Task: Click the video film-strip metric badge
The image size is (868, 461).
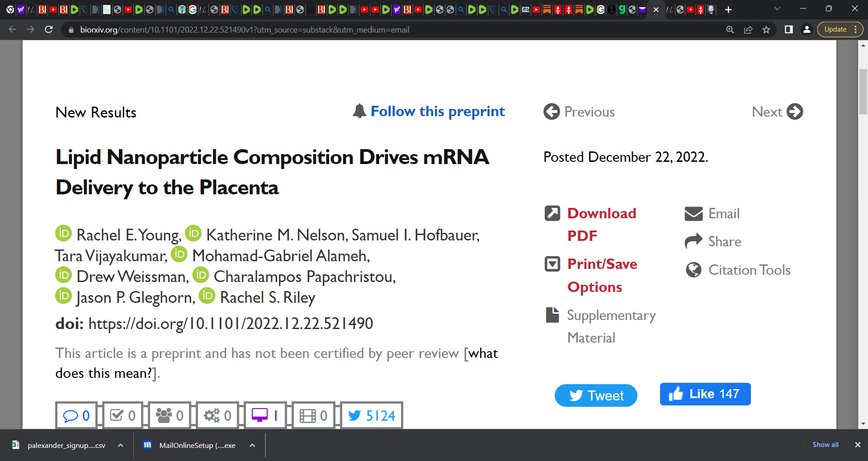Action: [313, 415]
